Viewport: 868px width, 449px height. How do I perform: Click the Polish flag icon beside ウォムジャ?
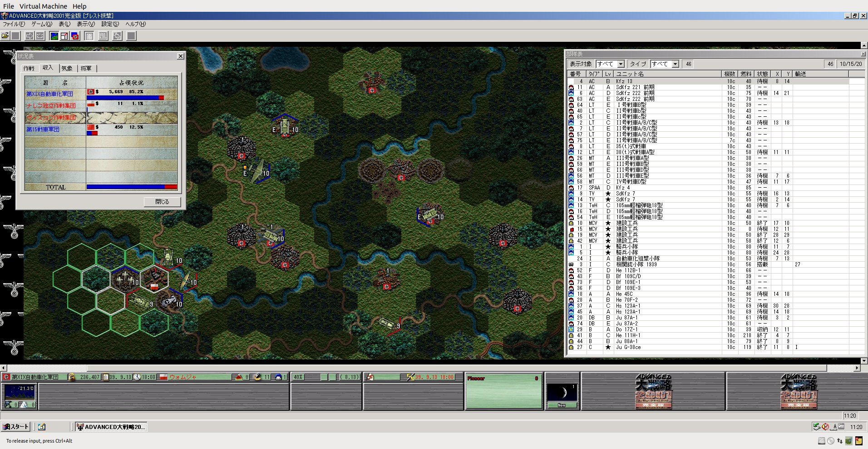coord(163,377)
